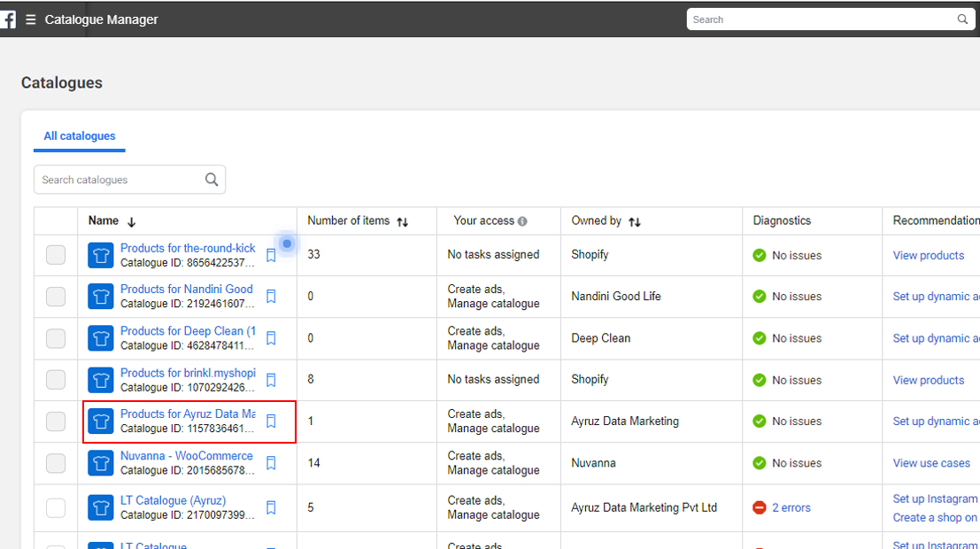This screenshot has height=549, width=980.
Task: Bookmark the Products for Ayruz Data catalogue
Action: (x=271, y=421)
